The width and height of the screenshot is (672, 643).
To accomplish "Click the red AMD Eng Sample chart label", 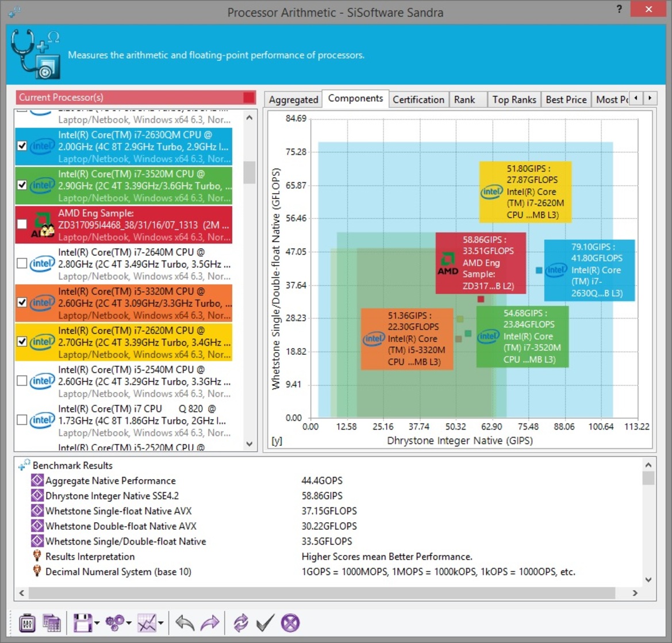I will tap(481, 263).
